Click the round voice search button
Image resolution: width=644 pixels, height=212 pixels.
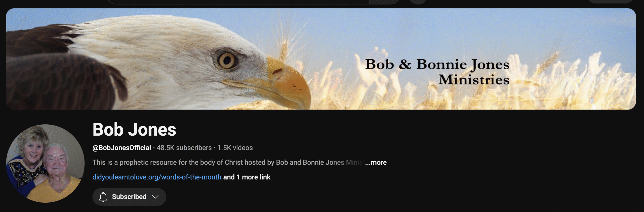tap(418, 1)
